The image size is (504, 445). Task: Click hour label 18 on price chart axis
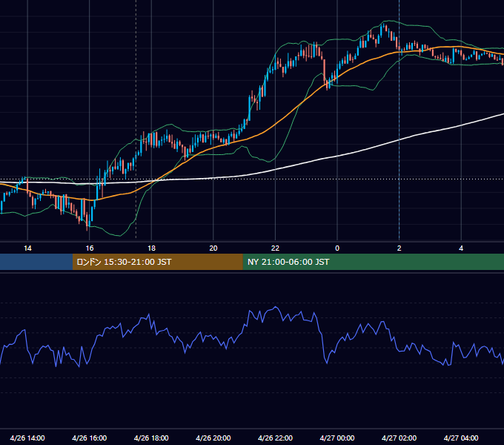(x=151, y=248)
